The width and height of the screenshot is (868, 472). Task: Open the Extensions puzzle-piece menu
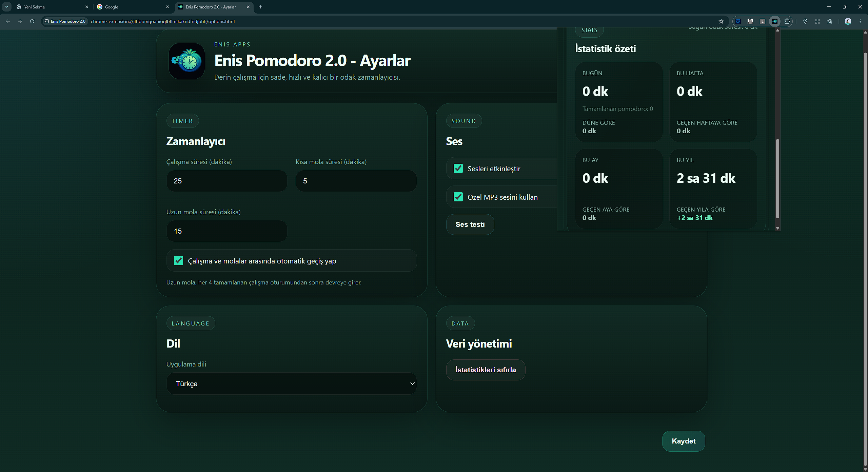pyautogui.click(x=787, y=21)
